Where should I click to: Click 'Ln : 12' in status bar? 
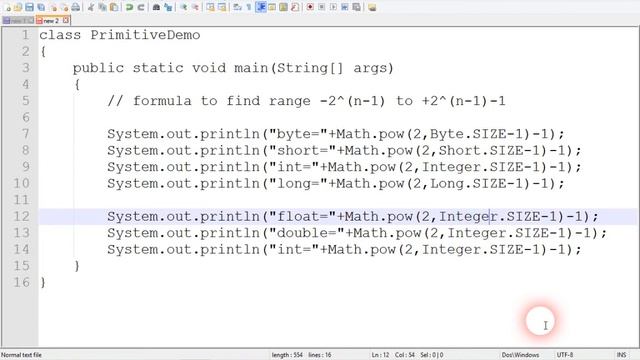point(380,355)
